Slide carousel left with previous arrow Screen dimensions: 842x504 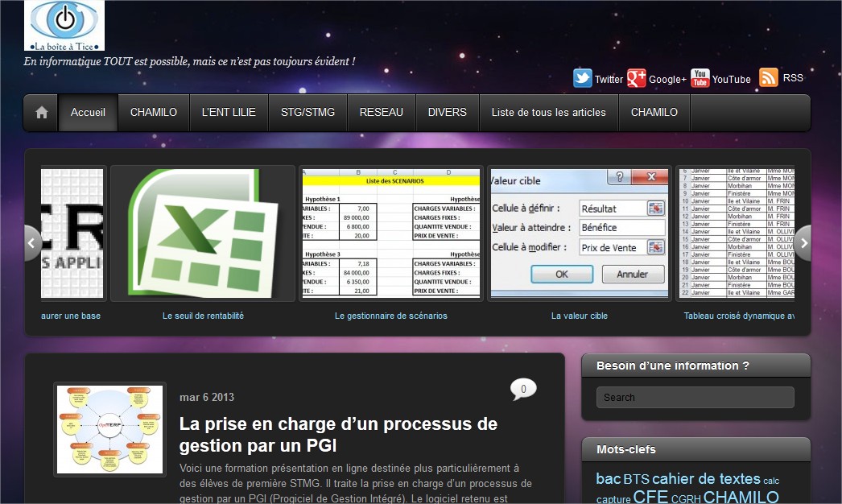[x=32, y=242]
